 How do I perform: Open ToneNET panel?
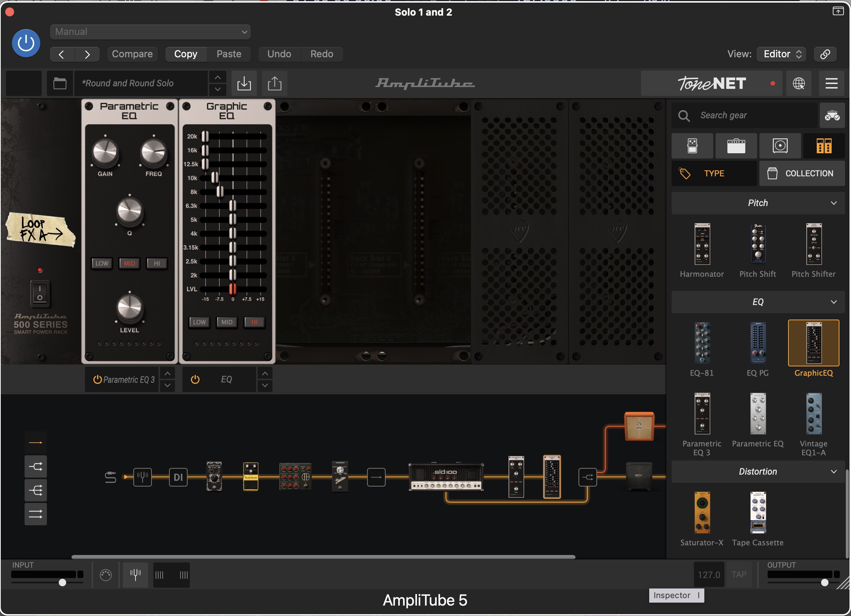pos(712,83)
